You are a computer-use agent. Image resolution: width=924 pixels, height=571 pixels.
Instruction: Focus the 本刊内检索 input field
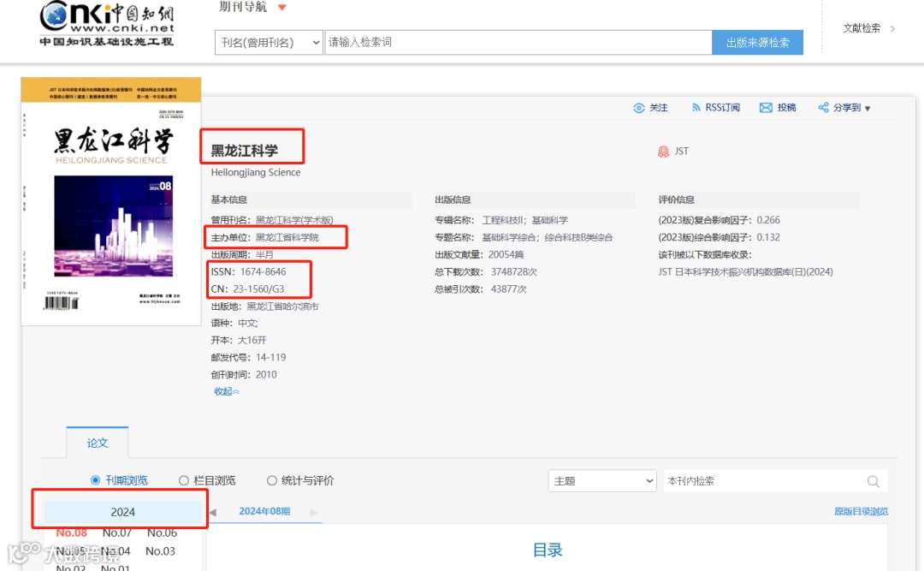[x=764, y=481]
